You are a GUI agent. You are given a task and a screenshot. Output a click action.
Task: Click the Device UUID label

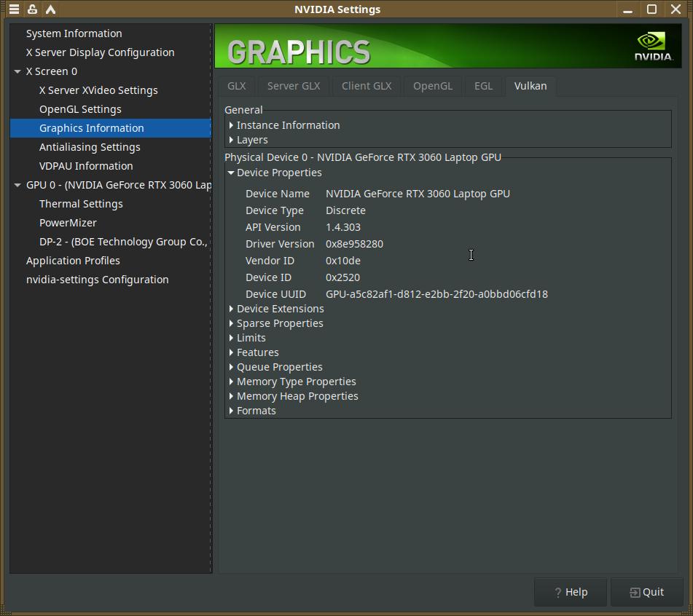point(275,295)
